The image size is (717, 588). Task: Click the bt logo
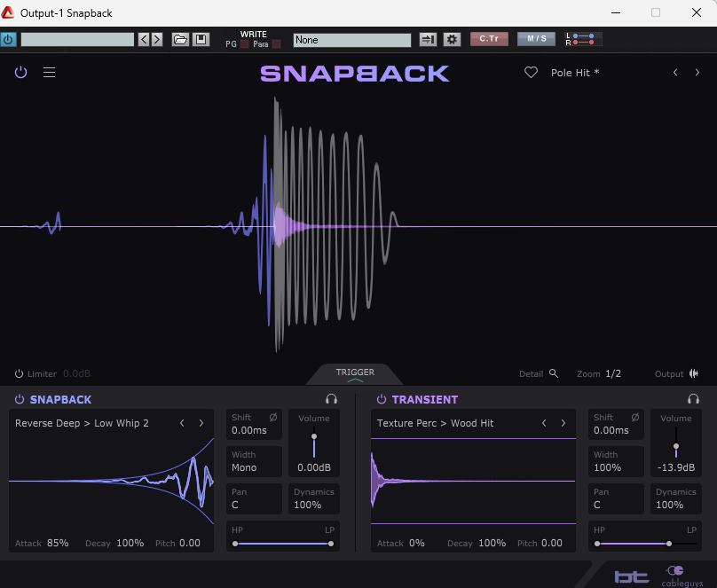[632, 577]
